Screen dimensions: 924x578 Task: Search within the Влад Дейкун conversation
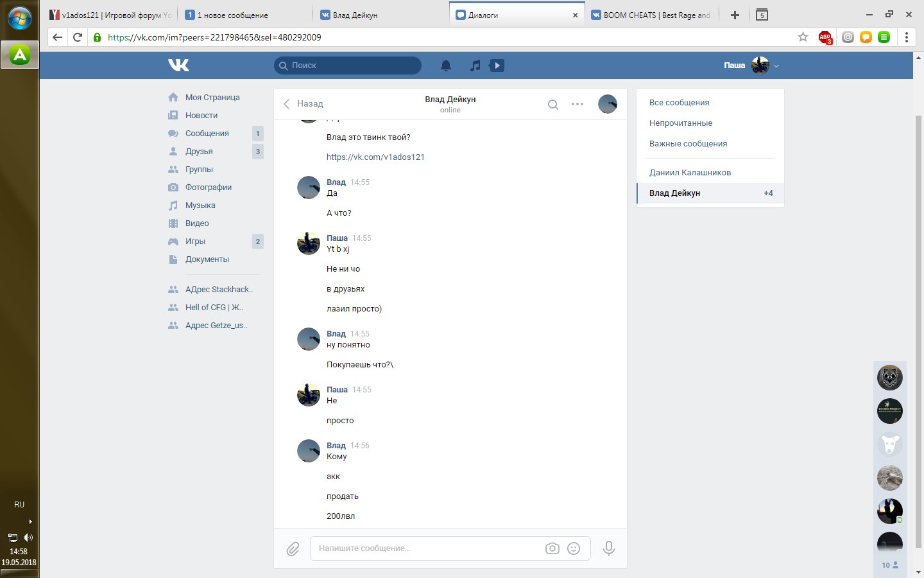pyautogui.click(x=552, y=104)
